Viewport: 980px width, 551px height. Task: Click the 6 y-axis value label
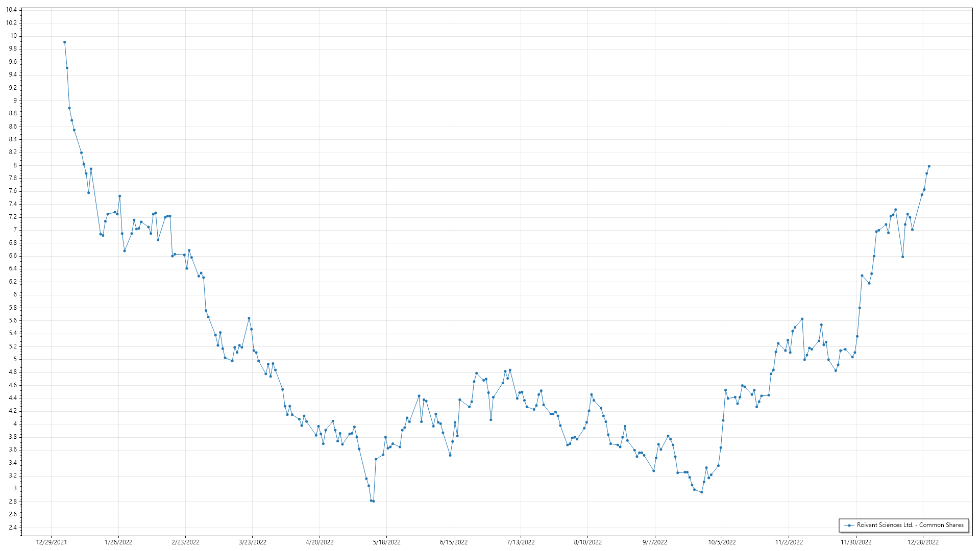pos(15,294)
